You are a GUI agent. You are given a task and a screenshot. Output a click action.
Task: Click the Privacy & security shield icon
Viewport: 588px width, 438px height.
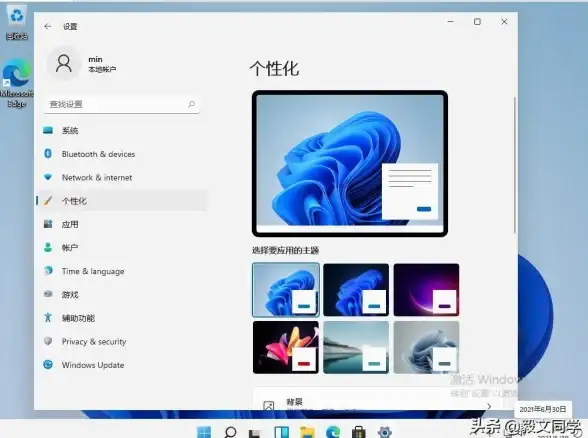[x=48, y=341]
